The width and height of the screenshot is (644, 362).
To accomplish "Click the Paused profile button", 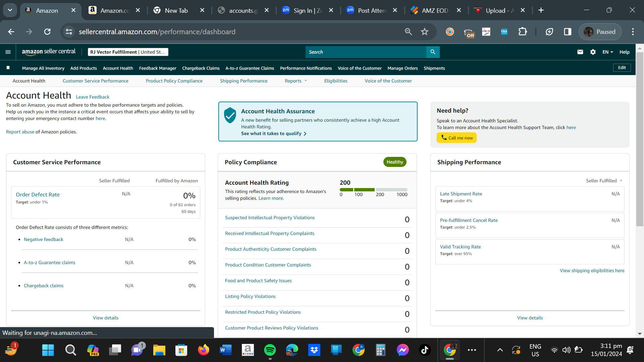I will click(x=600, y=32).
